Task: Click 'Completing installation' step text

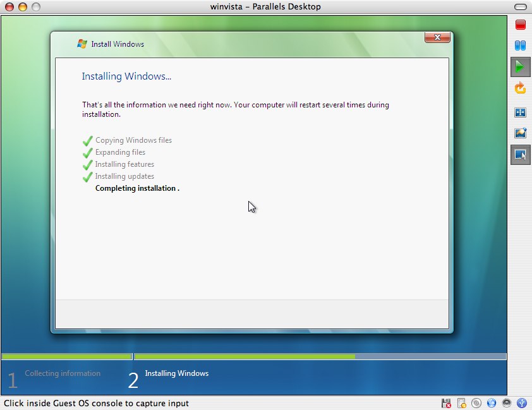Action: pyautogui.click(x=137, y=188)
